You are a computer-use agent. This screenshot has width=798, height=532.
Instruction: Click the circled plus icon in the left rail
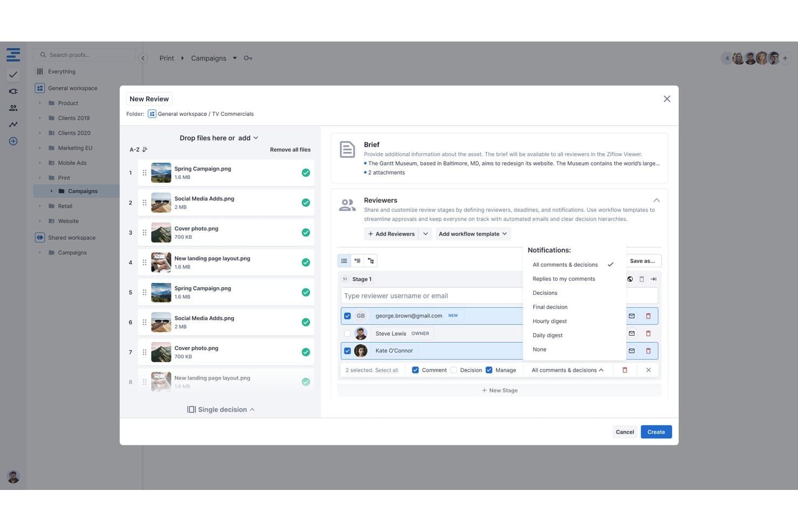(13, 141)
